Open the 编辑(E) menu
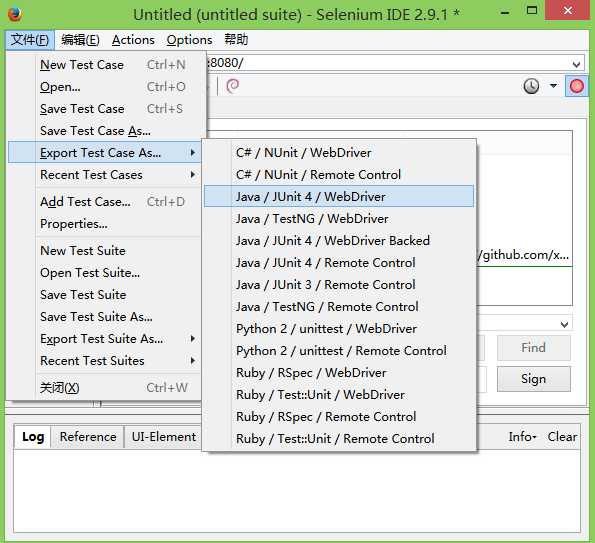Screen dimensions: 595x543 pos(80,40)
